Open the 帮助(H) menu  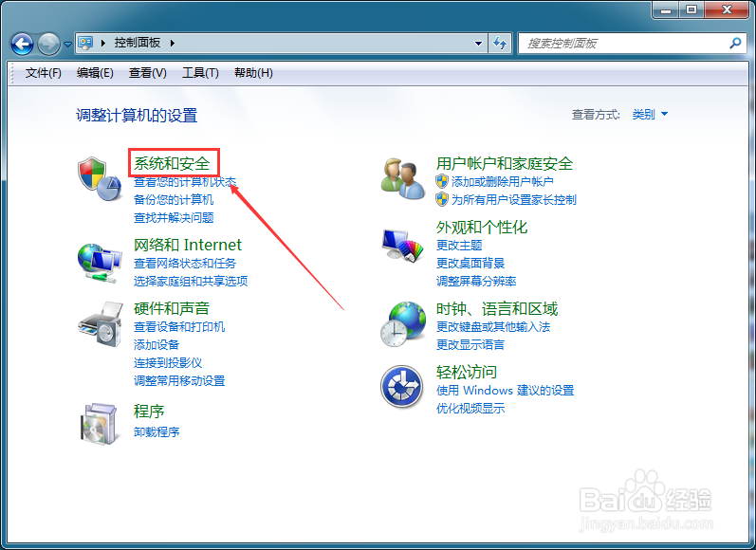click(253, 73)
